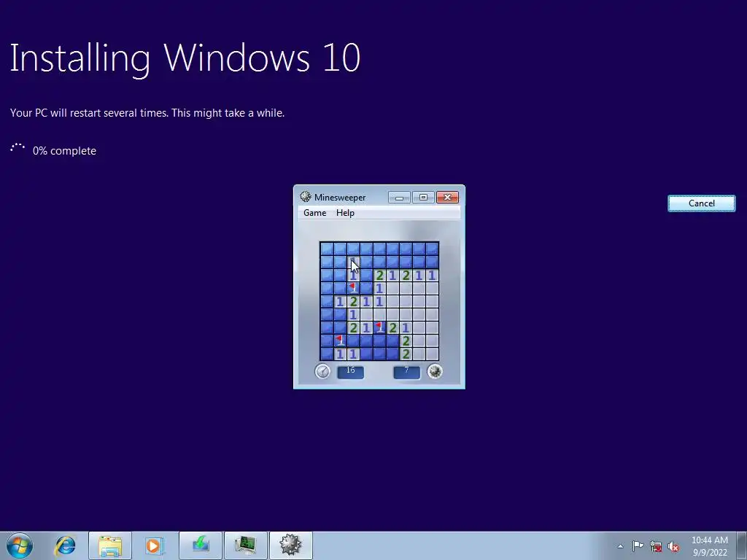747x560 pixels.
Task: Close the Minesweeper window
Action: coord(447,197)
